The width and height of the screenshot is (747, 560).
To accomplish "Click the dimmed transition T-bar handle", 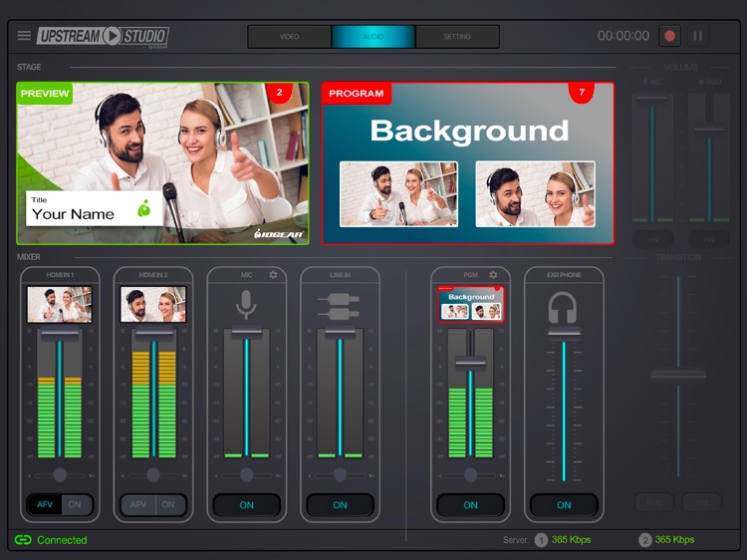I will tap(678, 375).
